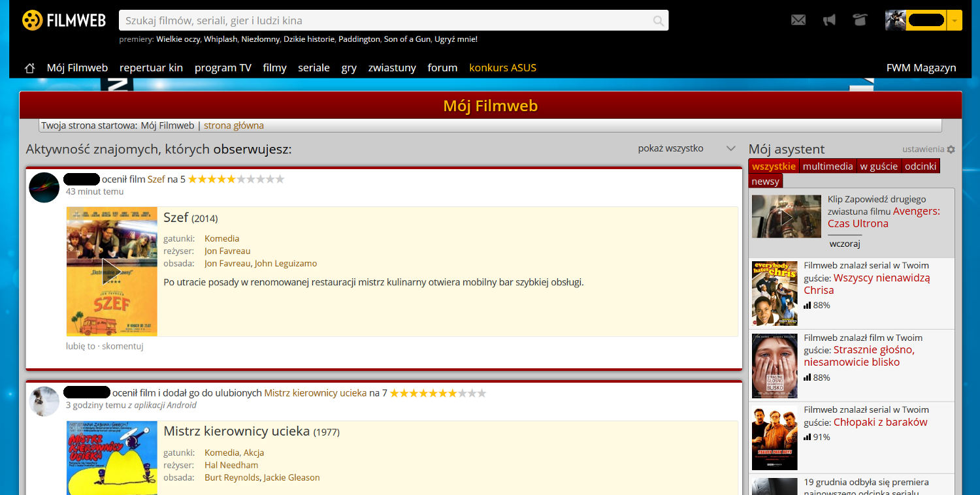This screenshot has width=980, height=495.
Task: Open Szef (2014) title
Action: click(x=190, y=218)
